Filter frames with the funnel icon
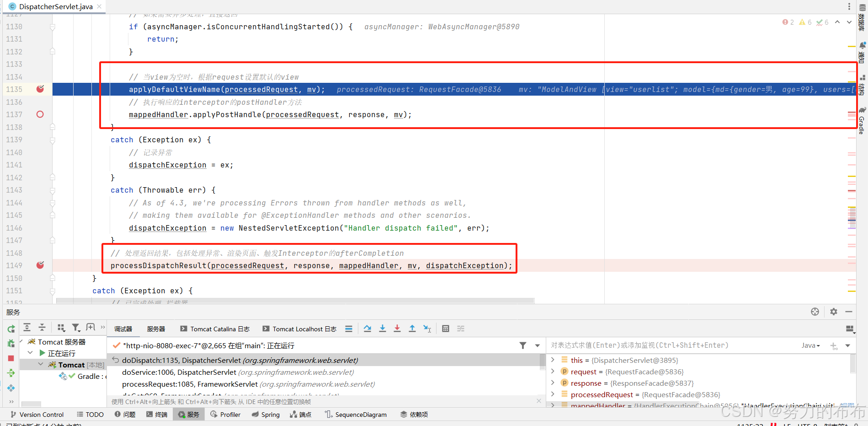868x426 pixels. click(x=523, y=345)
